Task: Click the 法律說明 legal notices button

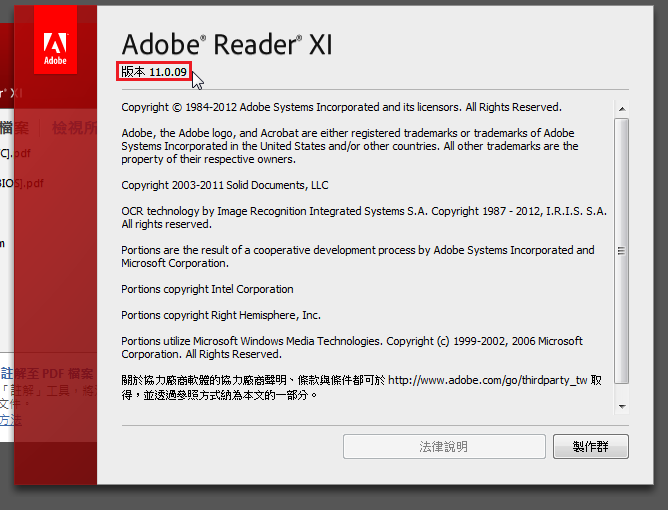Action: [444, 447]
